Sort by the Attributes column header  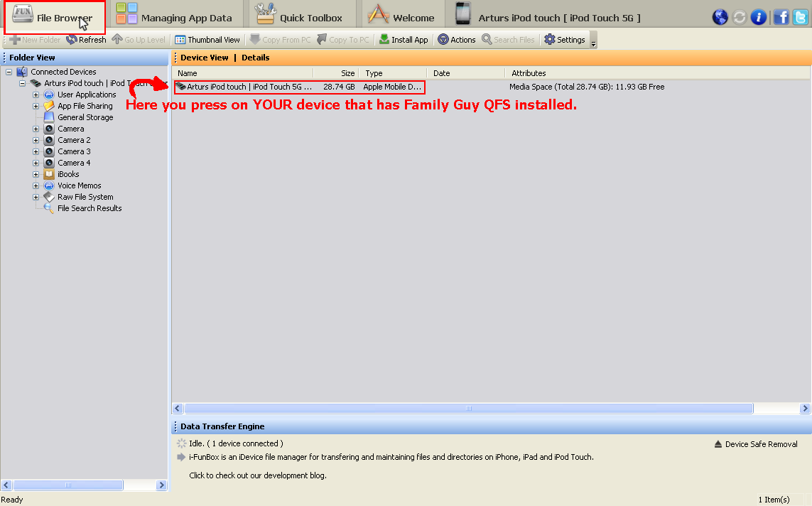pos(658,73)
